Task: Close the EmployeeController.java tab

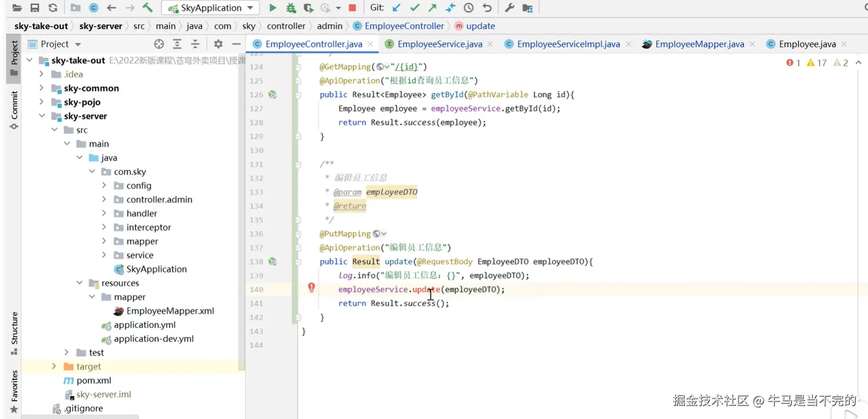Action: [x=370, y=44]
